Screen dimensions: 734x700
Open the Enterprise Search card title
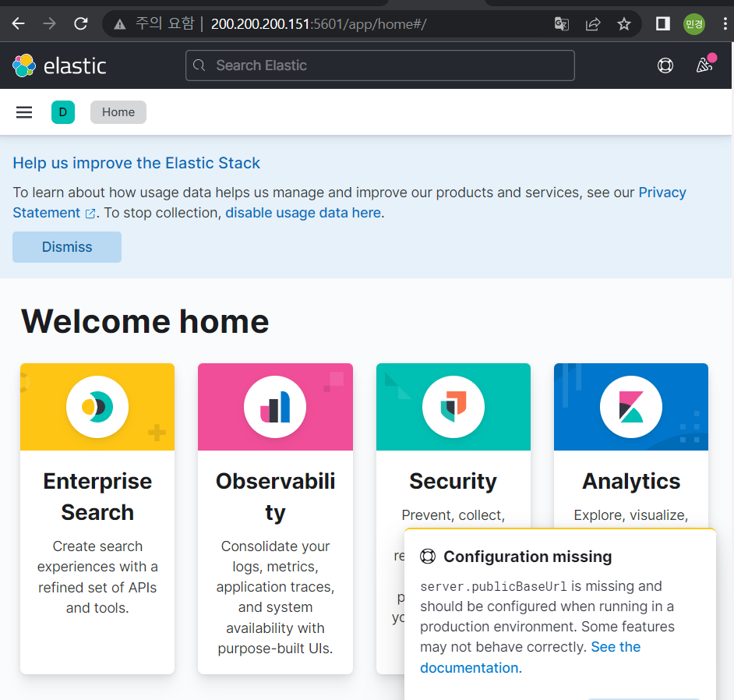(97, 497)
